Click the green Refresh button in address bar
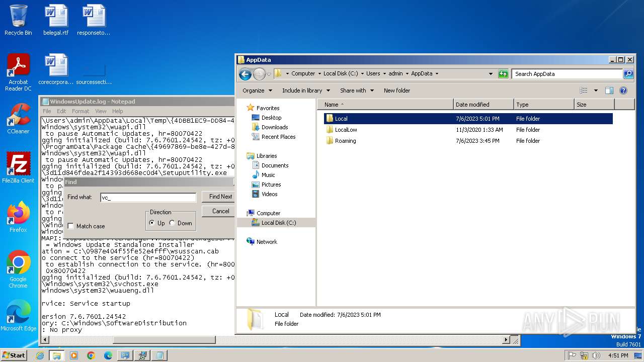 (503, 74)
